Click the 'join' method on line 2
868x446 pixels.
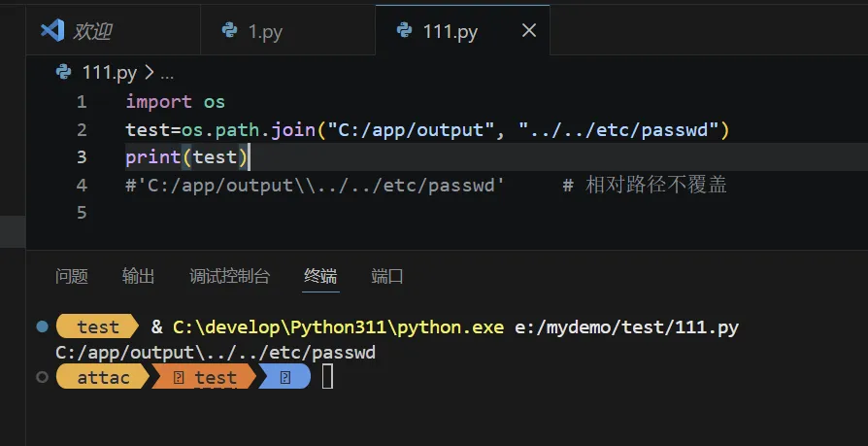point(293,129)
